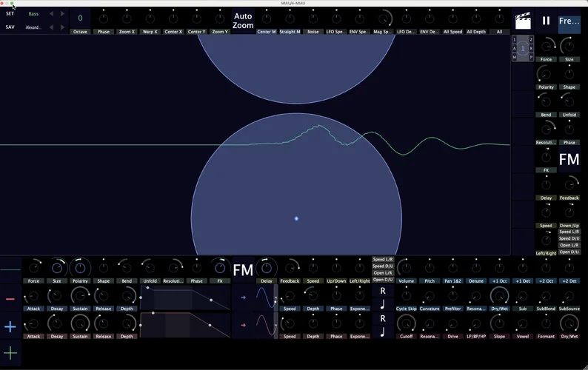Click the +2 Oct label

pos(546,280)
